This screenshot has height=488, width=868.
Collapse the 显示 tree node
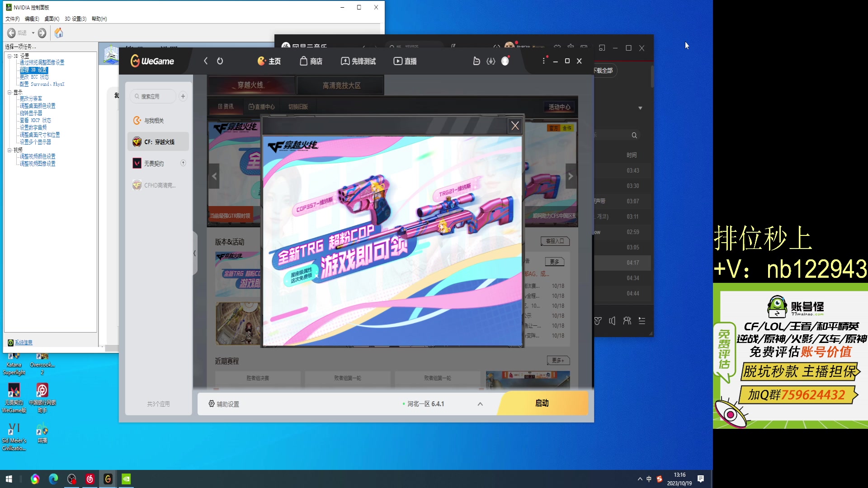[x=9, y=92]
